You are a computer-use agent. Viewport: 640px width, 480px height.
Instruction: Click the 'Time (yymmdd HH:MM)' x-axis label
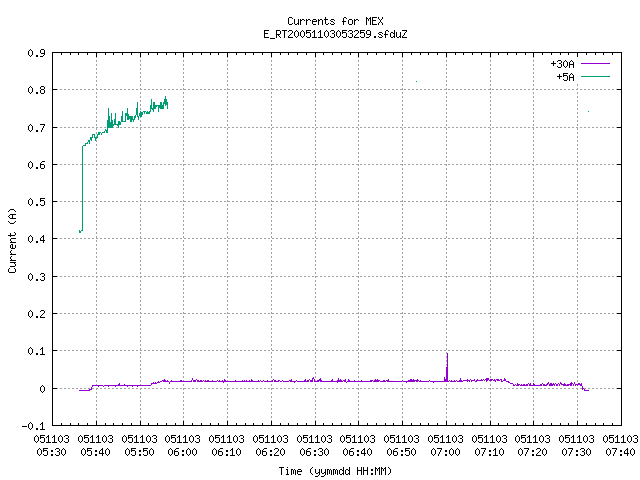(x=335, y=471)
